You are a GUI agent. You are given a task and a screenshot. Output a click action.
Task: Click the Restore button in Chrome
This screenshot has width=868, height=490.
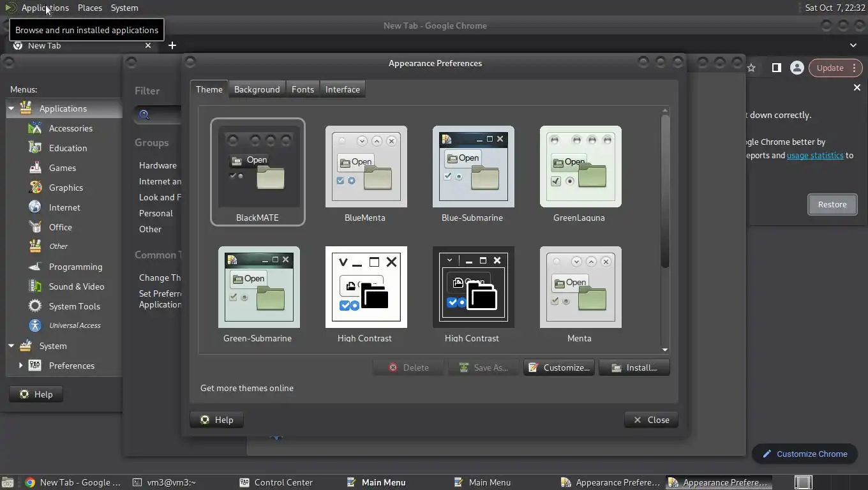(x=832, y=204)
